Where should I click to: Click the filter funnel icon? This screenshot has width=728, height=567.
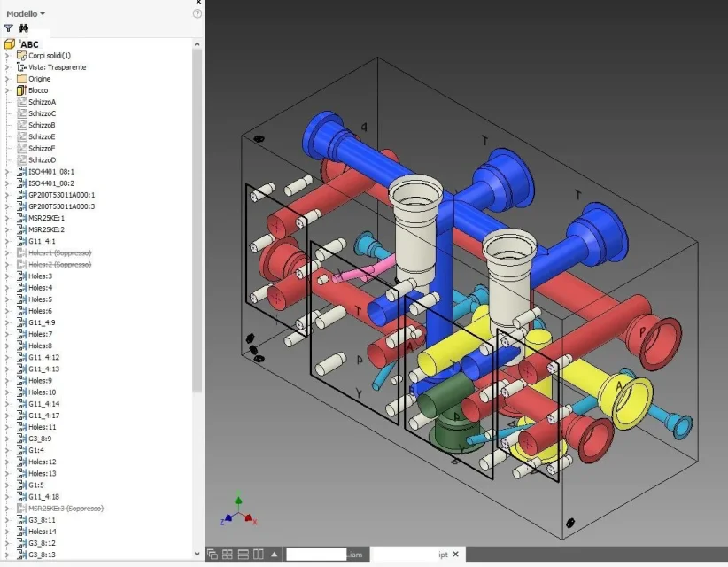[8, 28]
